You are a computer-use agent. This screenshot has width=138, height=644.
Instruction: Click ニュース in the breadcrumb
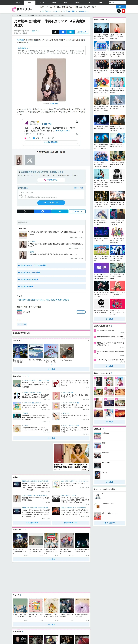point(25,15)
